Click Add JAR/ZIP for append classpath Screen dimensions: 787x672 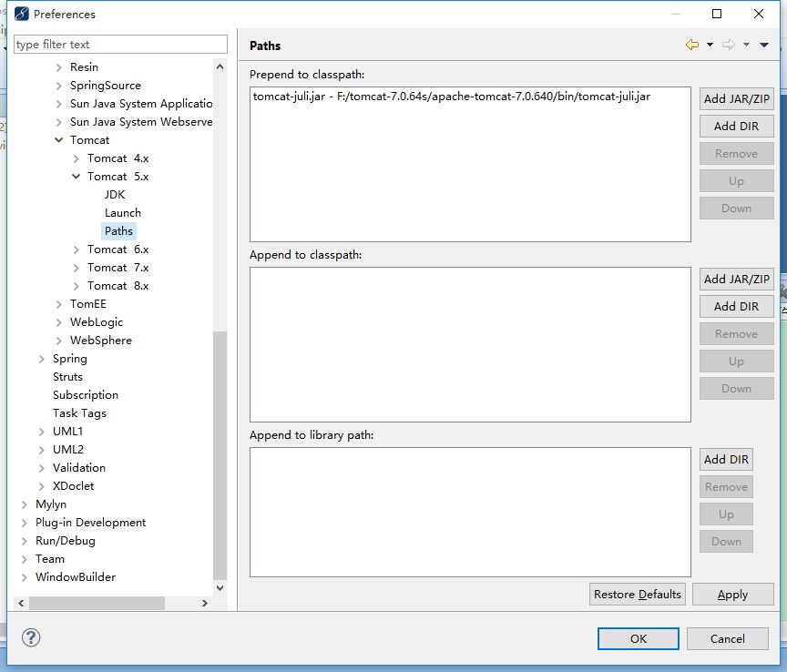pos(736,279)
